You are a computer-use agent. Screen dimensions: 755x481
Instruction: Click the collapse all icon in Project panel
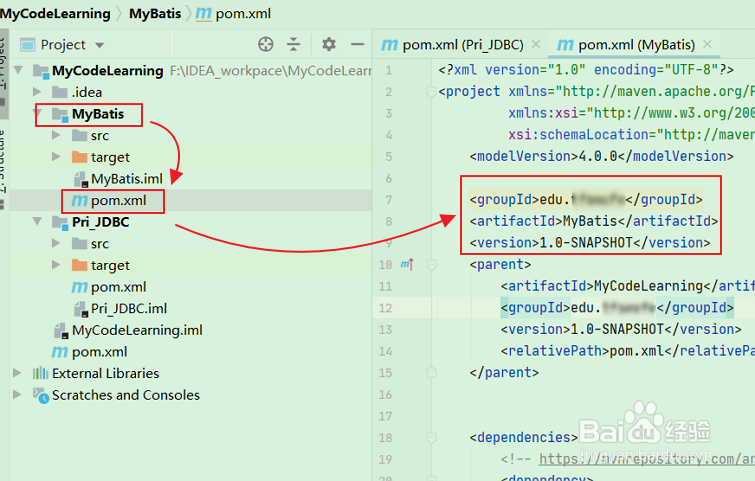pos(293,44)
